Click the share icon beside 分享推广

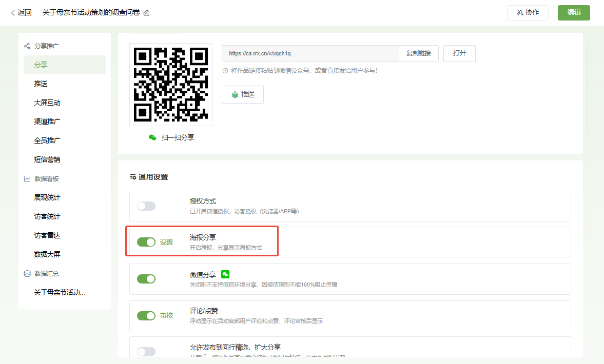(x=27, y=46)
